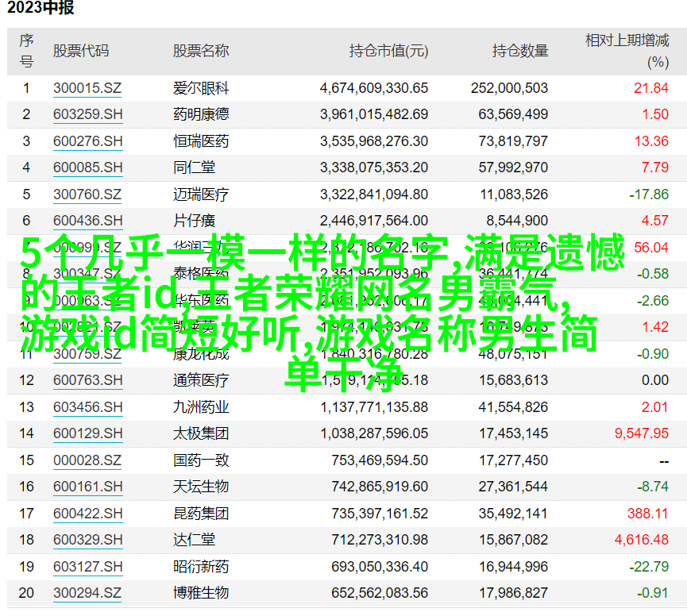
Task: Click holding quantity 57,992,970
Action: 513,167
